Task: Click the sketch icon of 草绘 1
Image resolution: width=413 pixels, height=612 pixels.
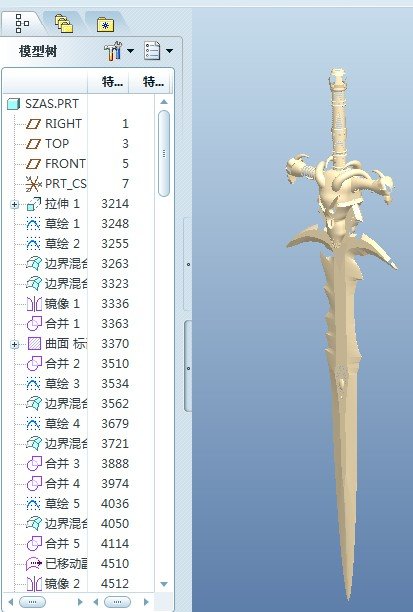Action: point(33,224)
